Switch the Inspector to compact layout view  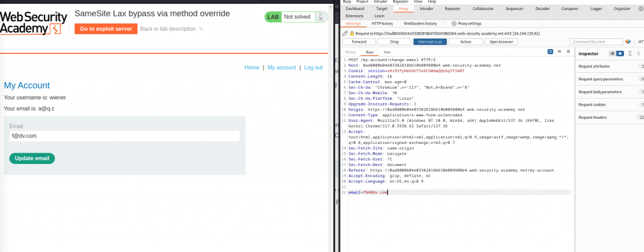click(x=613, y=53)
